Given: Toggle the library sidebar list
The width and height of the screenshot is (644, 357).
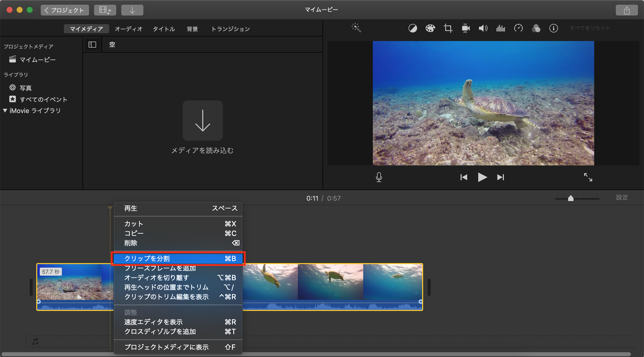Looking at the screenshot, I should 92,45.
